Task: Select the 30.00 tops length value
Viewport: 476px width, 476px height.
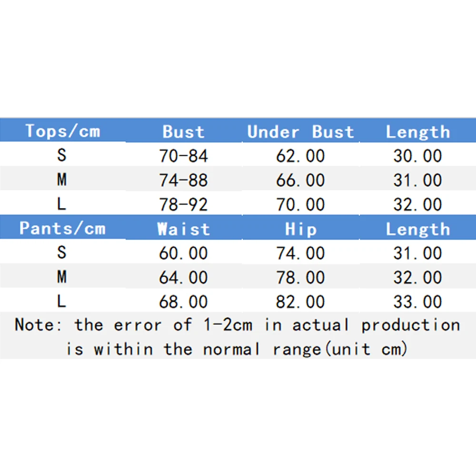Action: coord(417,156)
